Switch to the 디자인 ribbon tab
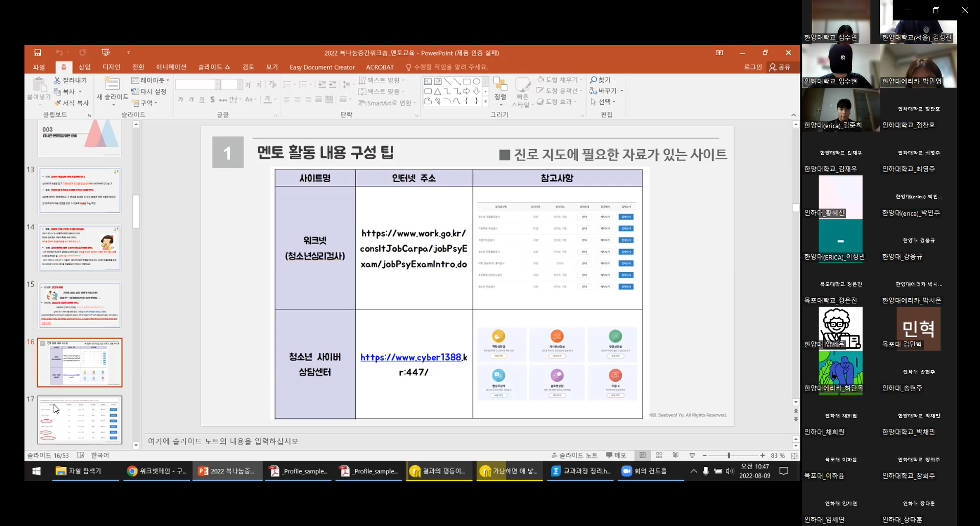The height and width of the screenshot is (526, 980). click(x=111, y=67)
